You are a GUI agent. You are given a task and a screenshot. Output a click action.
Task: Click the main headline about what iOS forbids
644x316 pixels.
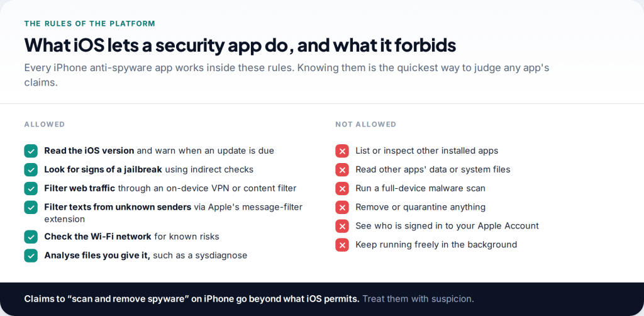click(240, 45)
